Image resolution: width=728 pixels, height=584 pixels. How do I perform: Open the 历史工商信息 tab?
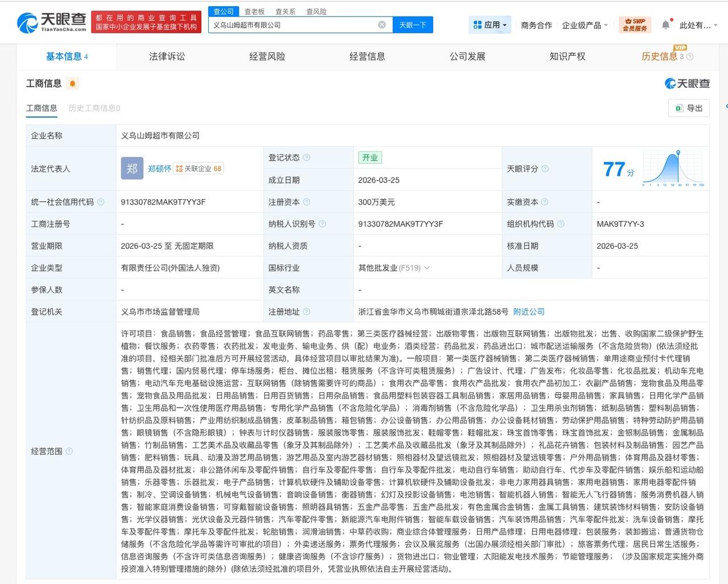pos(94,108)
